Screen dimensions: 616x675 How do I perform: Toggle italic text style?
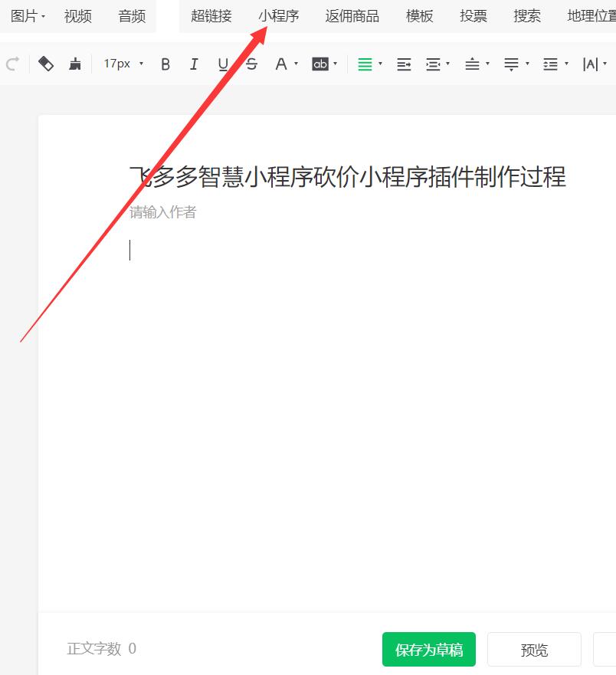[194, 64]
